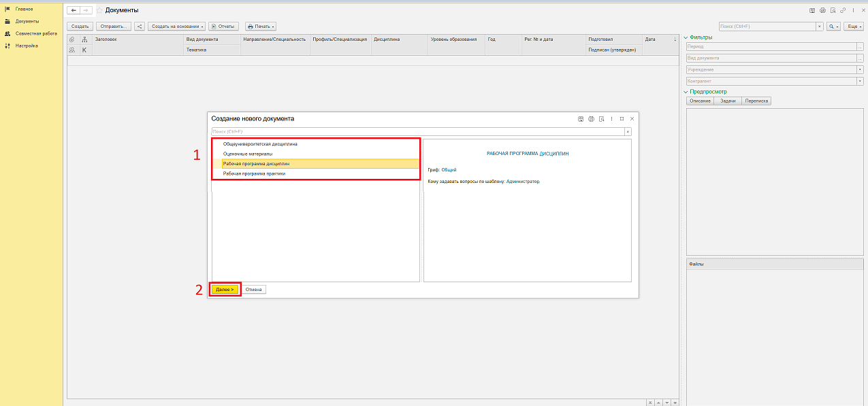Open the Создать на основании dropdown
868x406 pixels.
(x=177, y=27)
